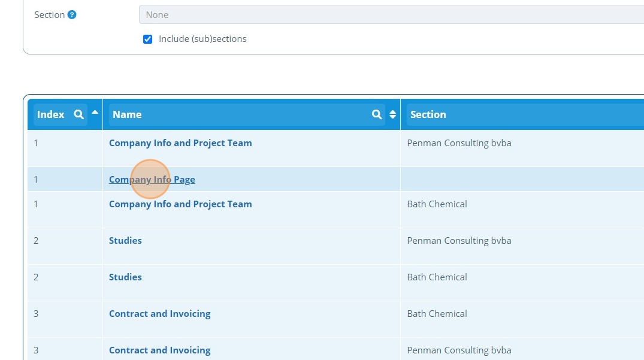This screenshot has width=644, height=360.
Task: Toggle the Include (sub)sections checkbox
Action: (x=147, y=40)
